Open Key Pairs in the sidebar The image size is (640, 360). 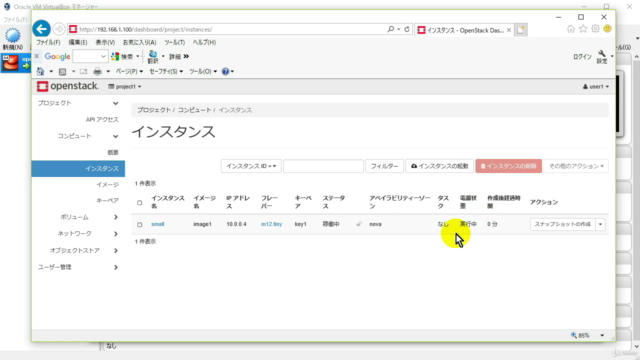(x=107, y=200)
